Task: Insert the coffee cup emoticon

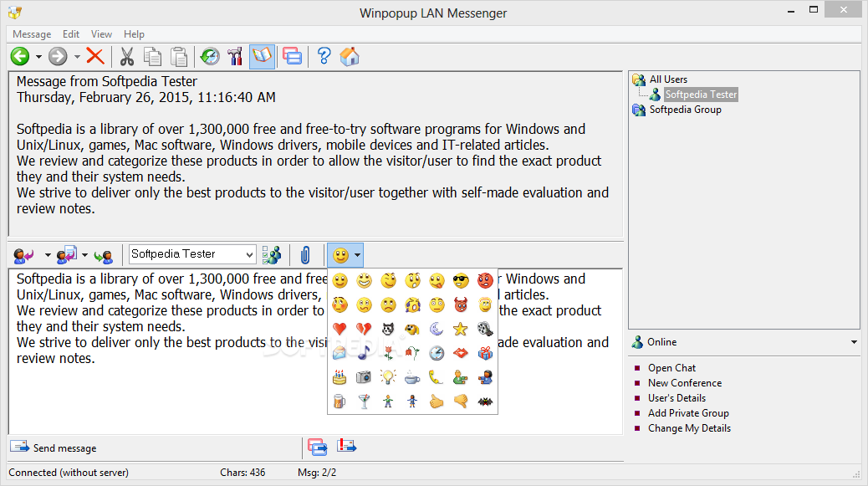Action: coord(412,377)
